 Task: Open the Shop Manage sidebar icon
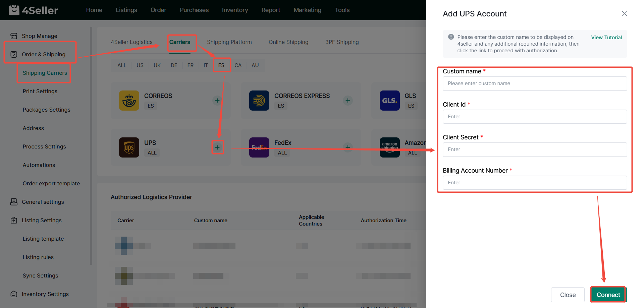coord(14,36)
